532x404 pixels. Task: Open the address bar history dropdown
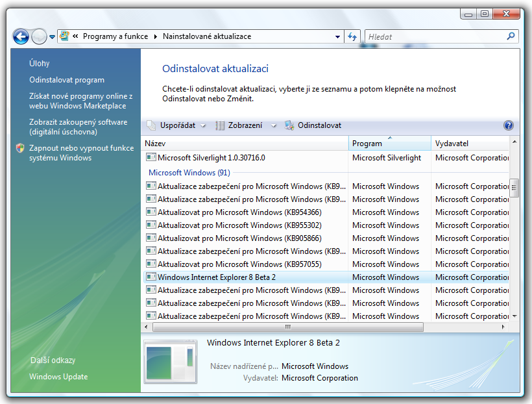[337, 36]
